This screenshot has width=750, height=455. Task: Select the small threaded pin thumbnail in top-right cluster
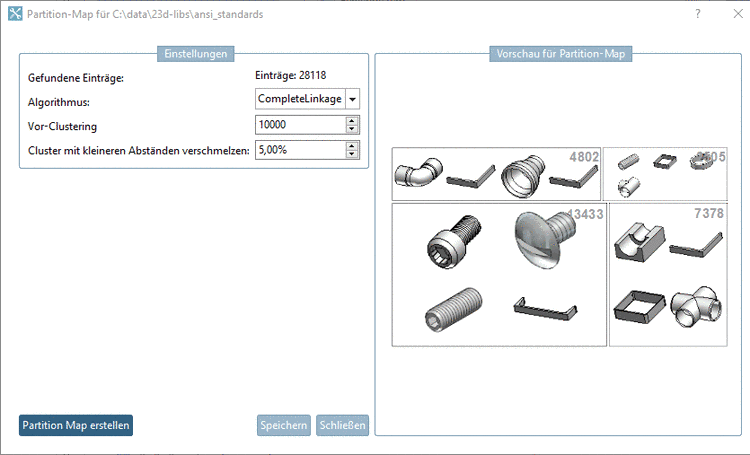click(628, 162)
